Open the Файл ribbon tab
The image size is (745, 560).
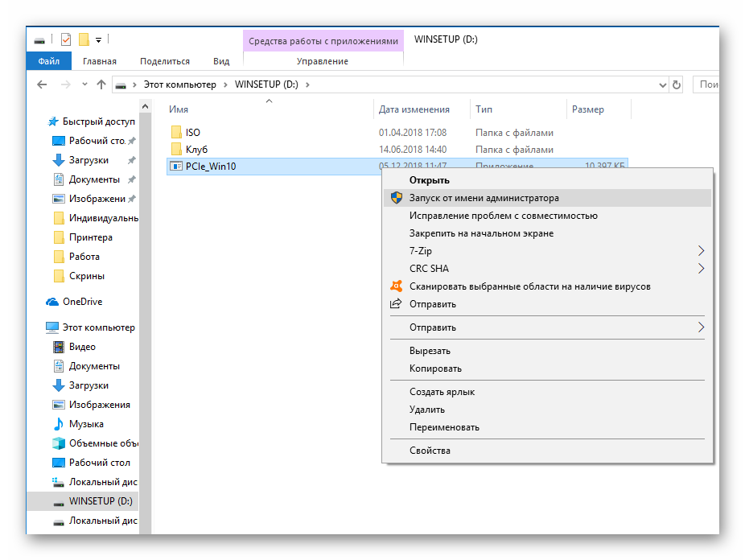[x=49, y=61]
